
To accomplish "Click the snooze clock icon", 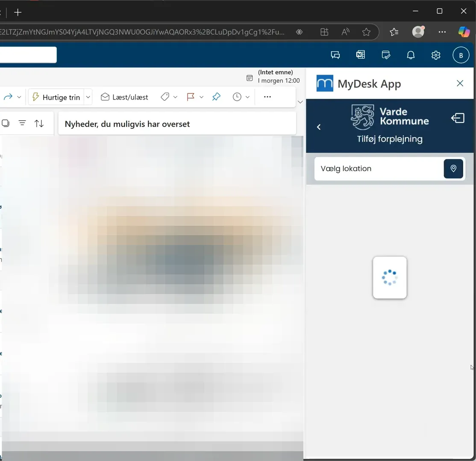I will tap(237, 97).
